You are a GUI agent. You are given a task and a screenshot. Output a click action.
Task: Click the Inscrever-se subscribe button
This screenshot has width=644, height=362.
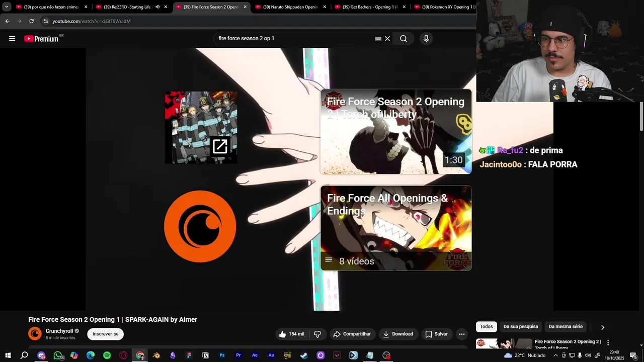[105, 334]
